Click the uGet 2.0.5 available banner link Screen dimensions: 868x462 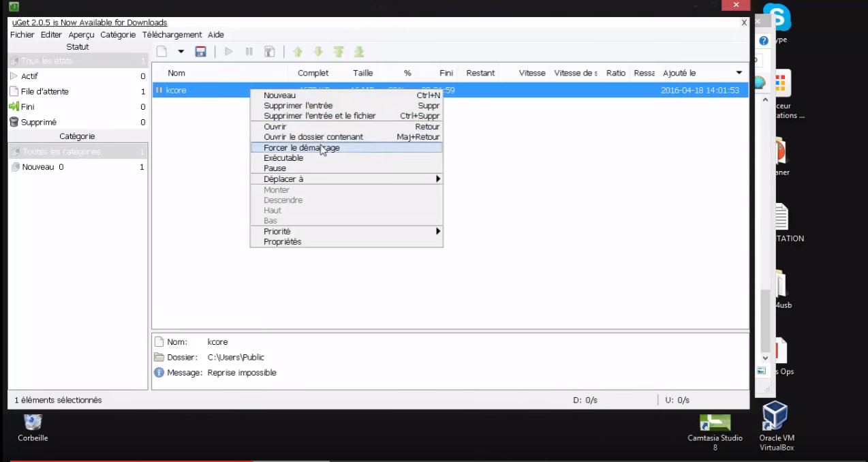(x=89, y=22)
